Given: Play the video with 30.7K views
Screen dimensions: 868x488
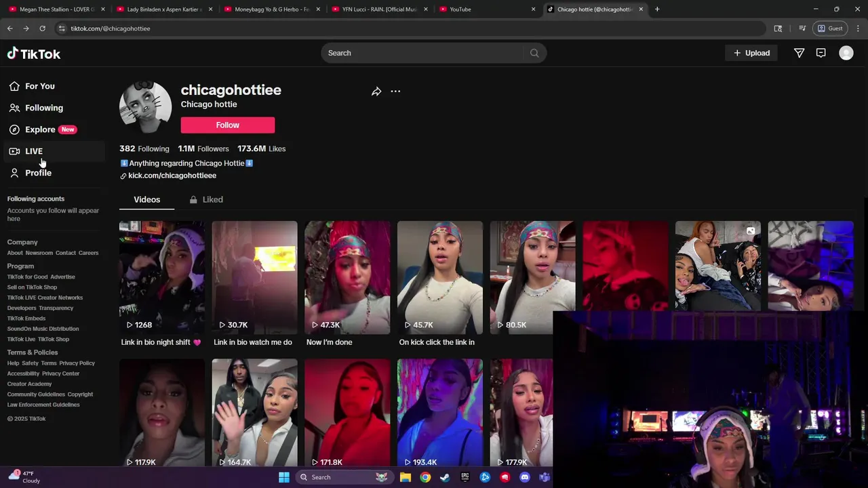Looking at the screenshot, I should coord(254,277).
